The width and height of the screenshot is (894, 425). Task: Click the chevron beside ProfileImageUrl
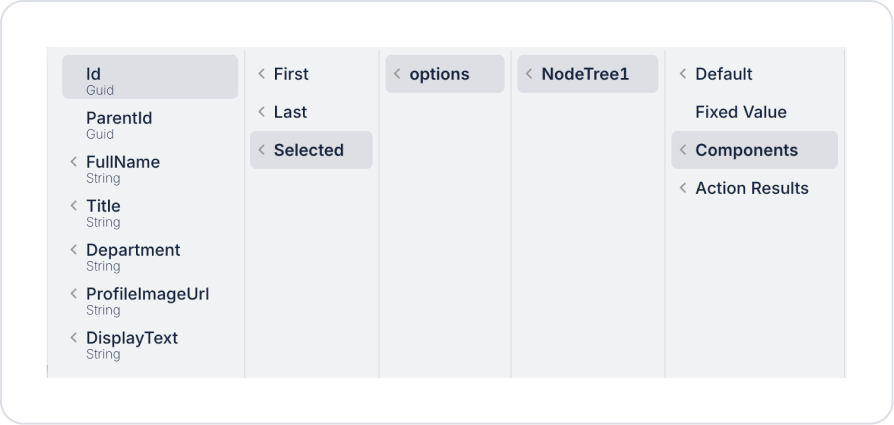click(73, 294)
